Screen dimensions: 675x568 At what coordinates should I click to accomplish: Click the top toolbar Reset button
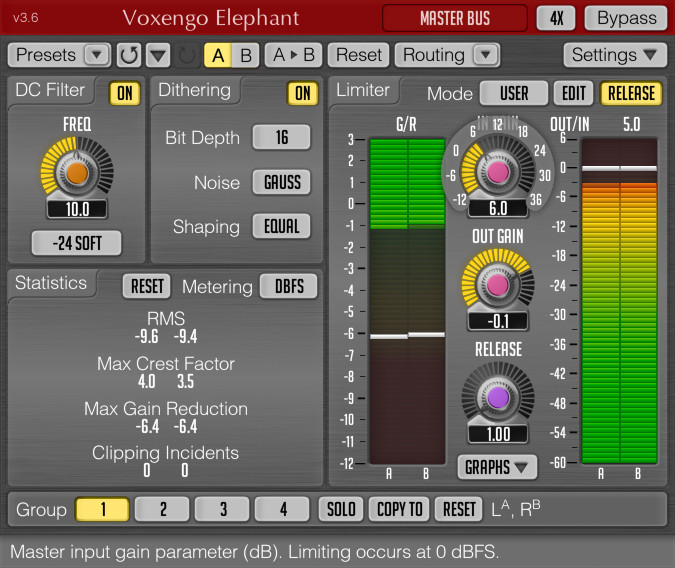click(x=359, y=55)
